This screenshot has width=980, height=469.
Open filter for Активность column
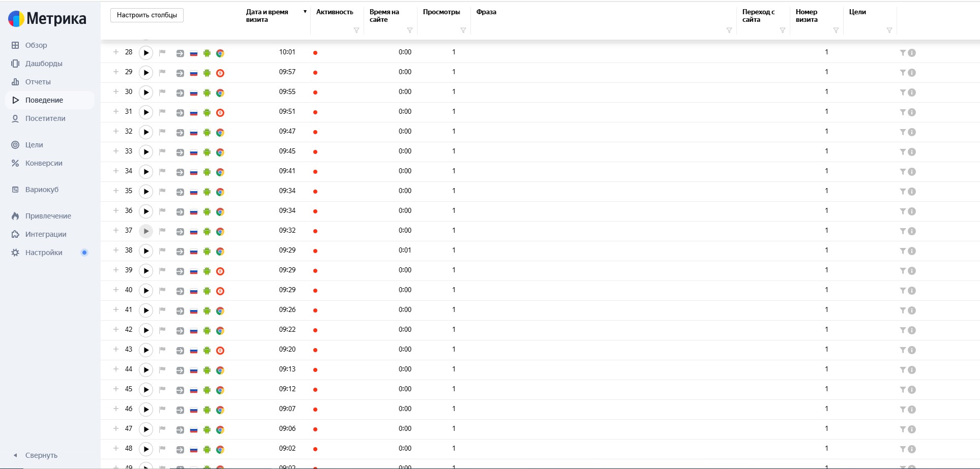pos(356,30)
